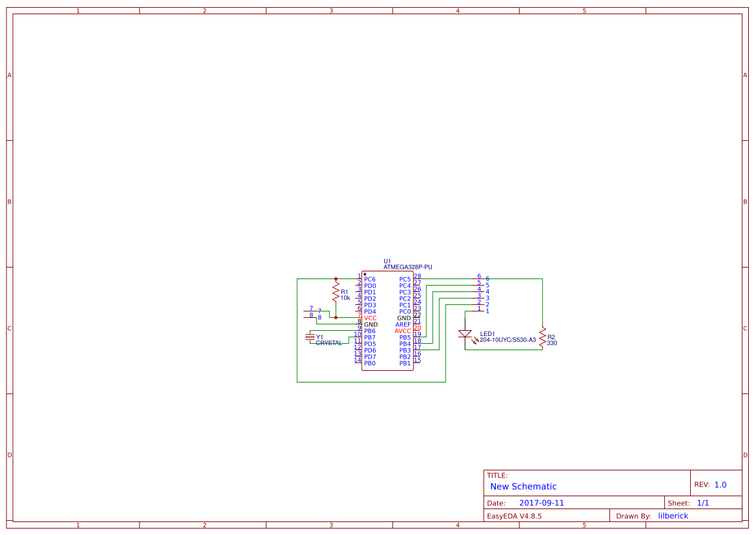Viewport: 756px width, 535px height.
Task: Click the New Schematic title text
Action: tap(523, 487)
